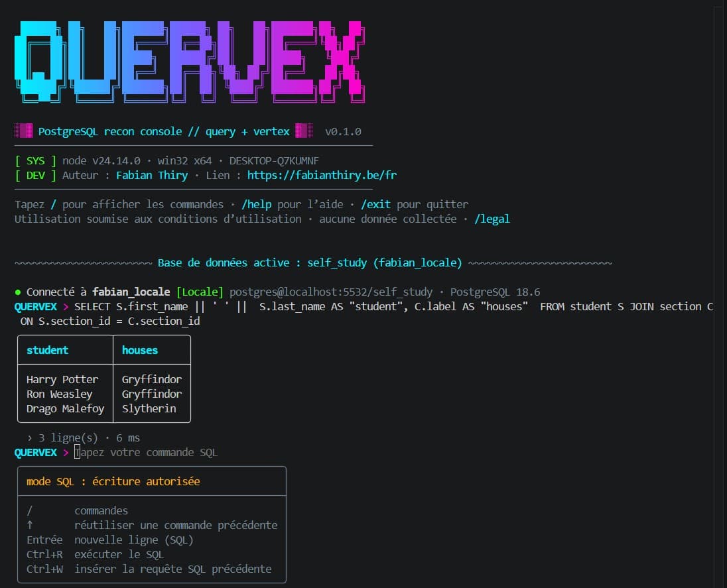Viewport: 727px width, 588px height.
Task: Select the Slytherin table cell
Action: pyautogui.click(x=149, y=408)
